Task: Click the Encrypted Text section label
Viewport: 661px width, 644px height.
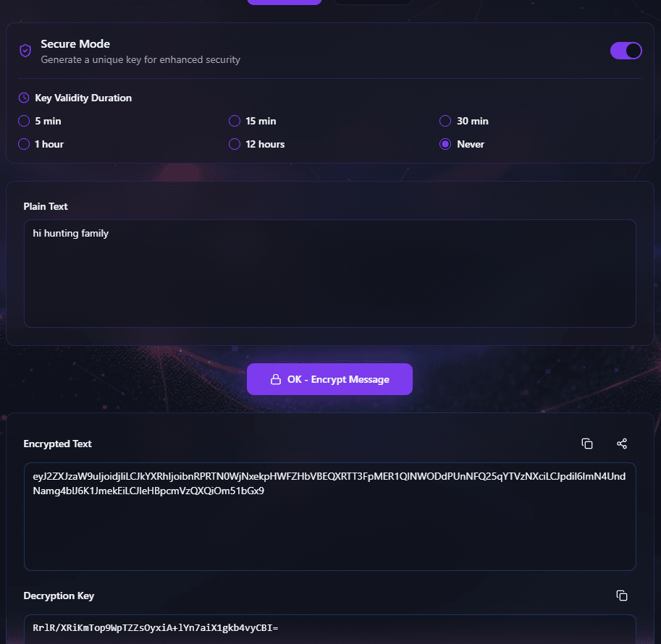Action: 58,444
